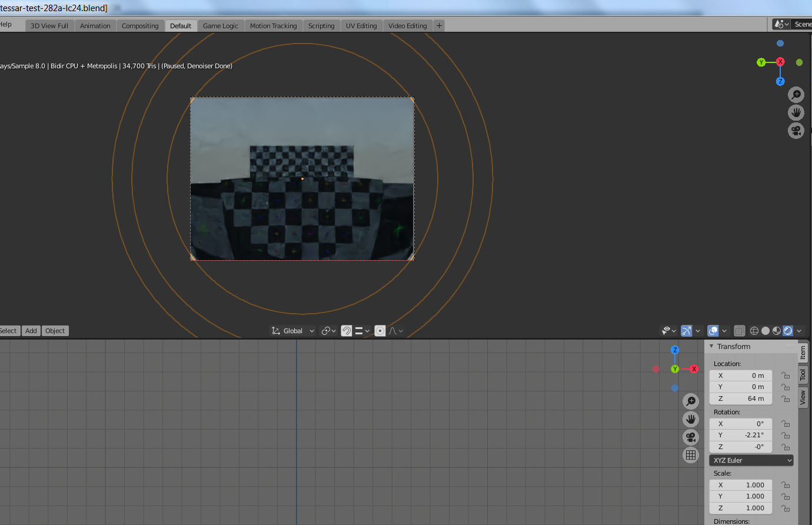Select solid viewport shading sphere
812x525 pixels.
[766, 331]
